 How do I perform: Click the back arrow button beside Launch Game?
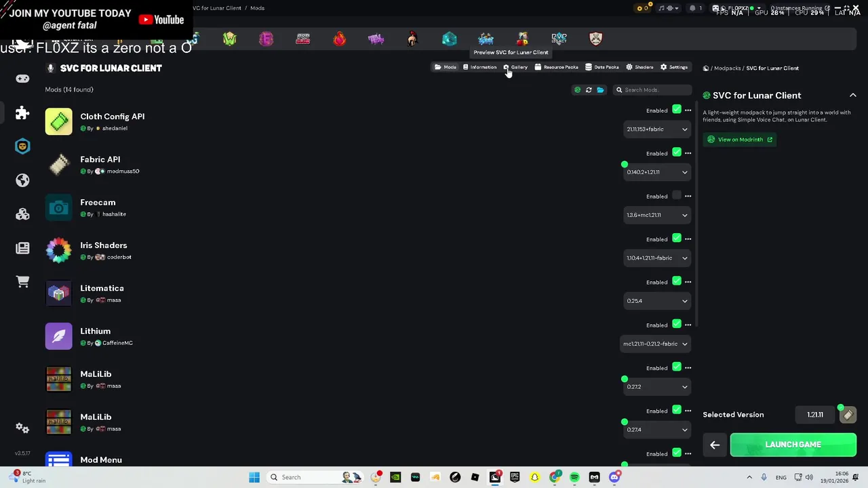(715, 445)
